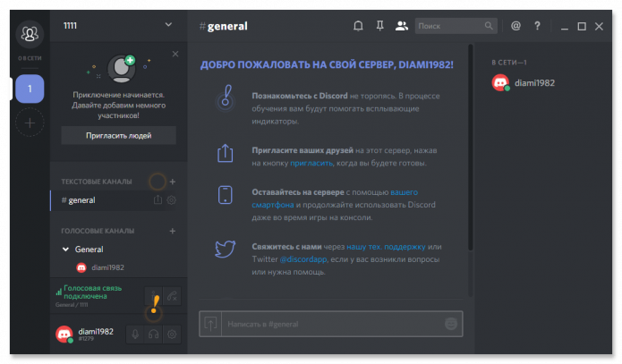
Task: Click the Twitter bird icon
Action: tap(225, 249)
